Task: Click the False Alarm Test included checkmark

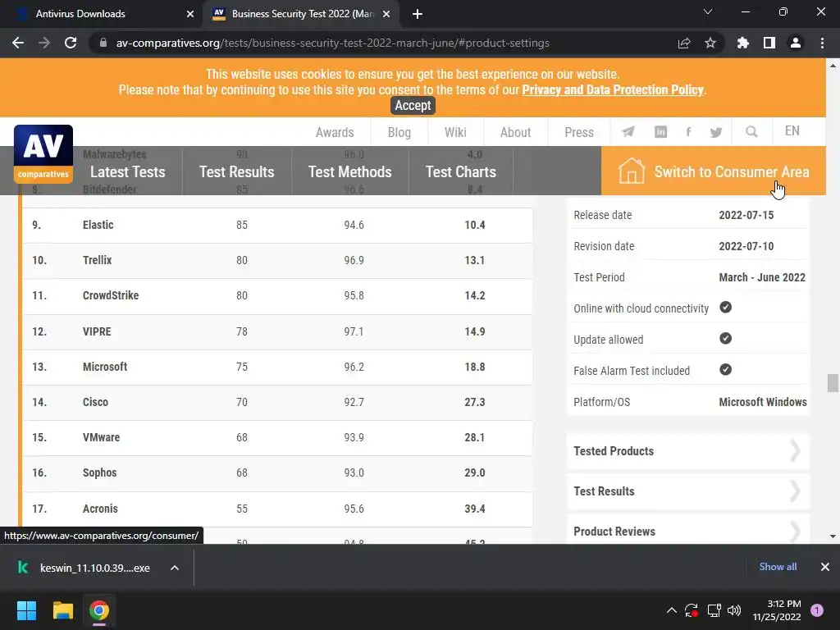Action: (725, 369)
